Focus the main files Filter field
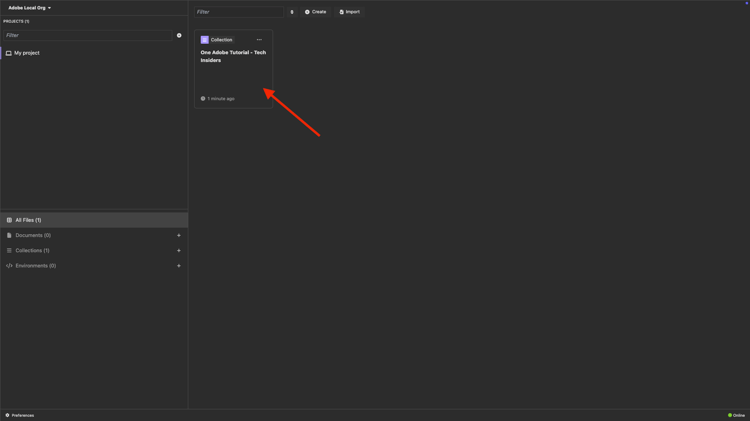This screenshot has width=750, height=421. pos(239,12)
